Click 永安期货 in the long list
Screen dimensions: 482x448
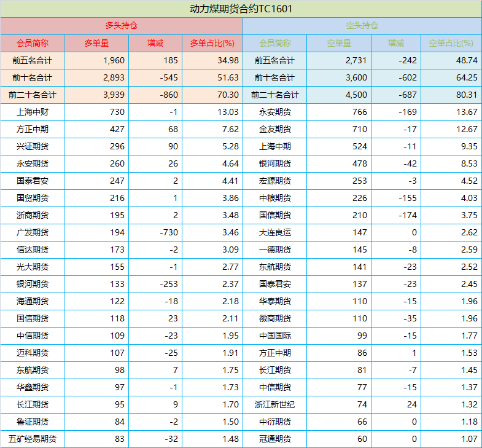tap(33, 163)
